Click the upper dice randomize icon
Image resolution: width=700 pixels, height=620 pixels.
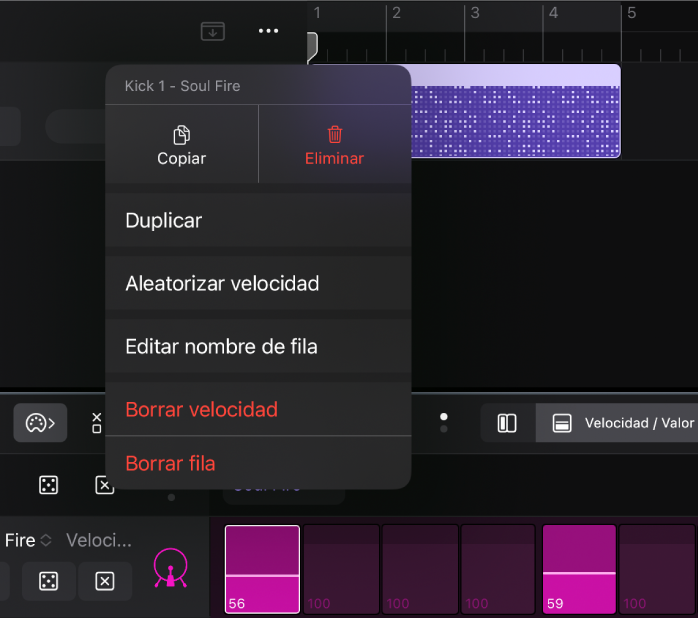tap(48, 485)
